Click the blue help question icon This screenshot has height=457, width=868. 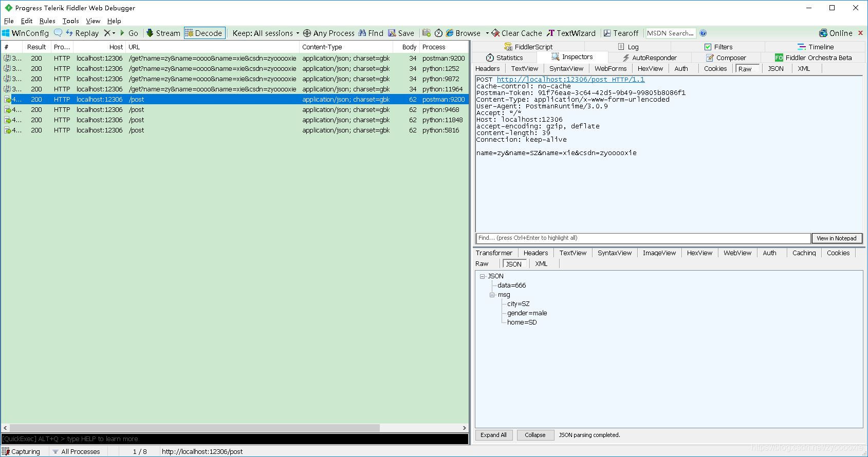(703, 33)
